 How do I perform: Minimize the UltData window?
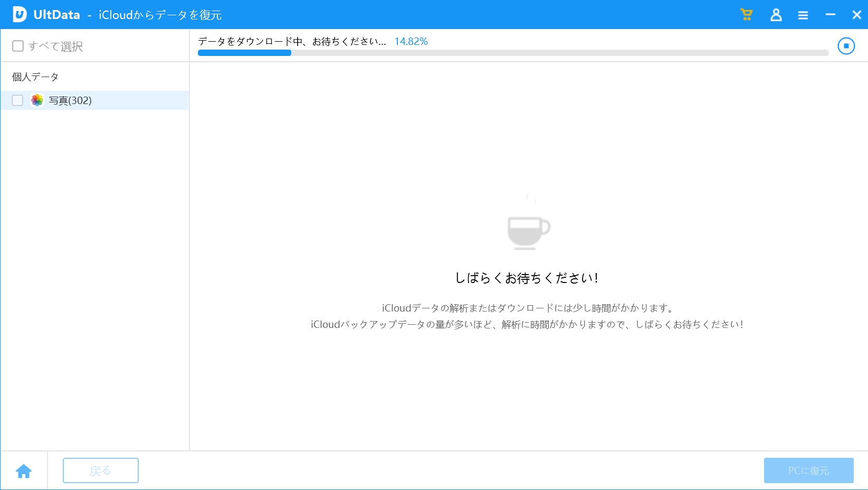click(x=830, y=15)
